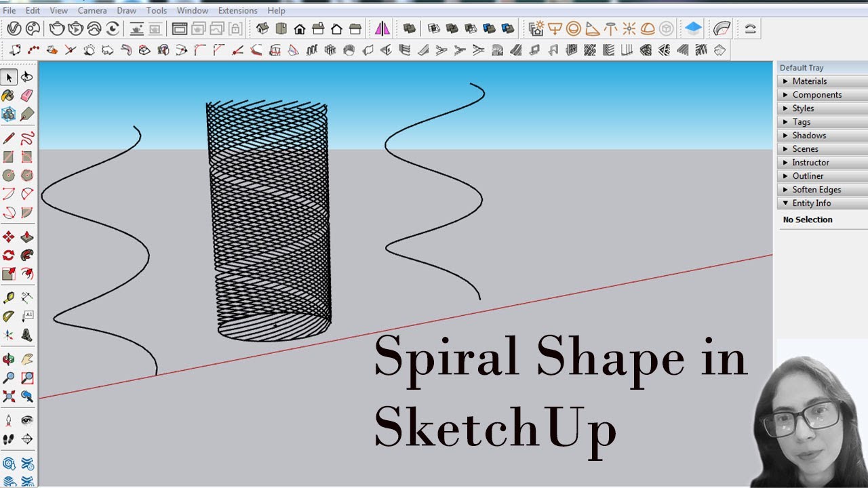Select the Polygon tool
This screenshot has height=488, width=868.
pyautogui.click(x=27, y=176)
